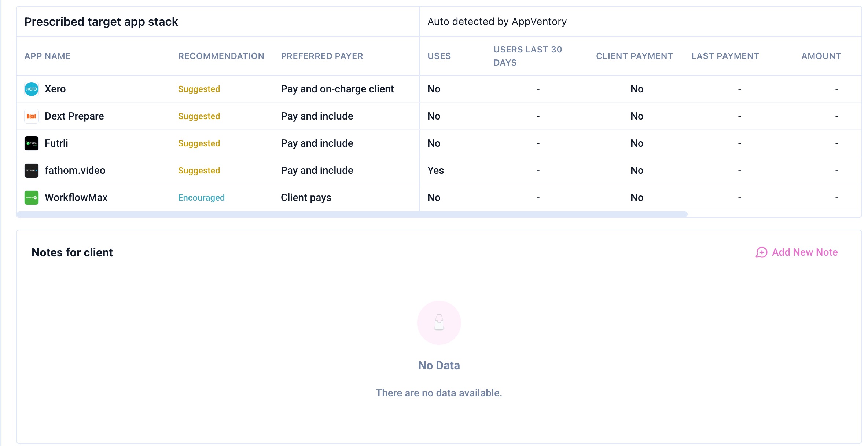Viewport: 868px width, 446px height.
Task: Sort by USES column header
Action: [439, 56]
